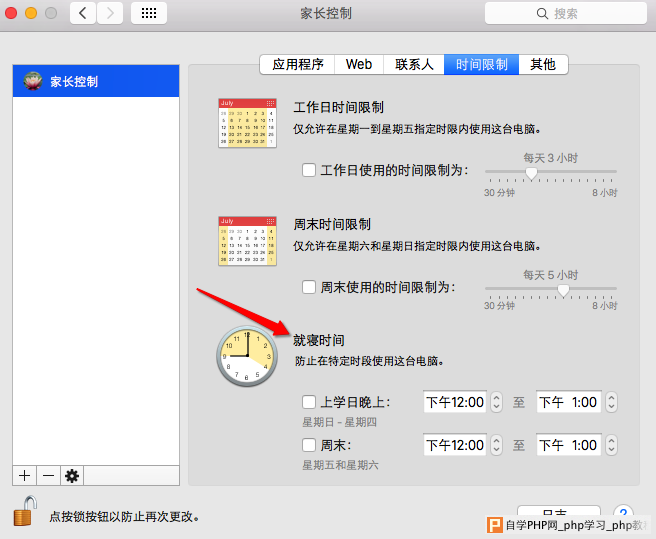The width and height of the screenshot is (656, 539).
Task: Click the bedtime clock icon
Action: click(x=247, y=356)
